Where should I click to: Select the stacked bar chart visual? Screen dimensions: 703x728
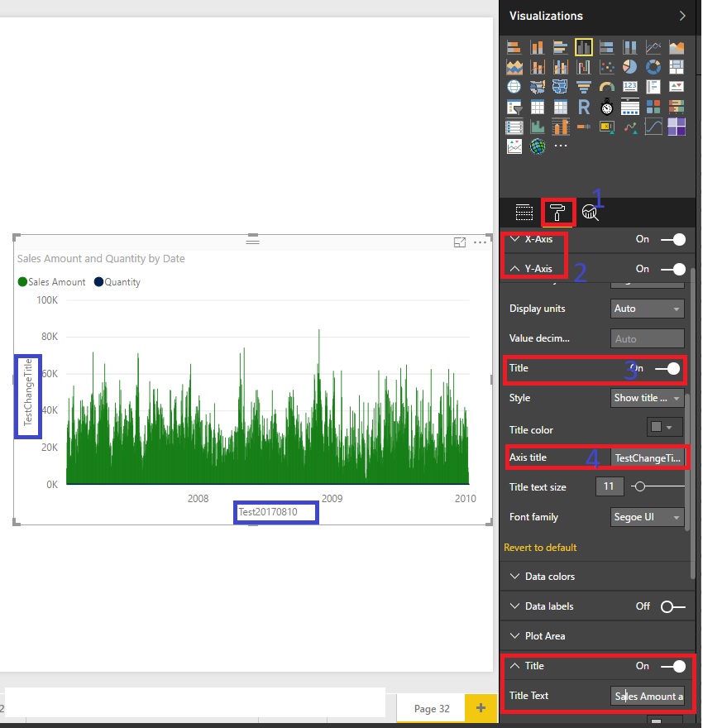(x=514, y=47)
